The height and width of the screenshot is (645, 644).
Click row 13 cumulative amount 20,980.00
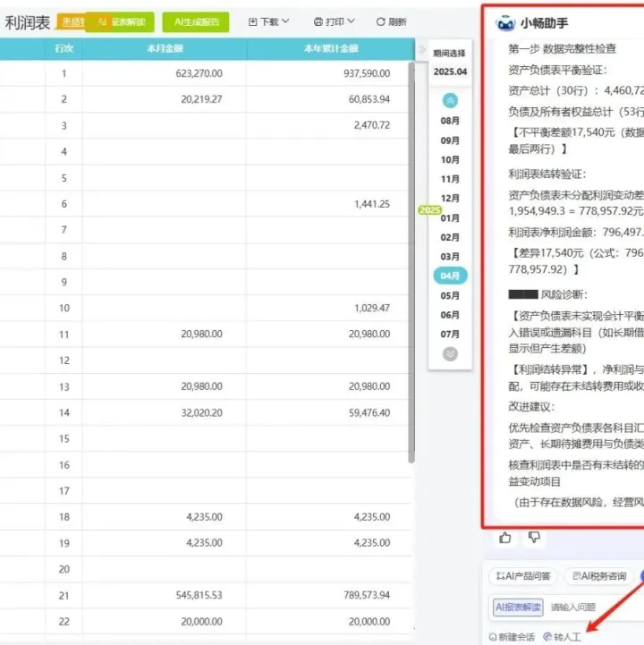369,386
